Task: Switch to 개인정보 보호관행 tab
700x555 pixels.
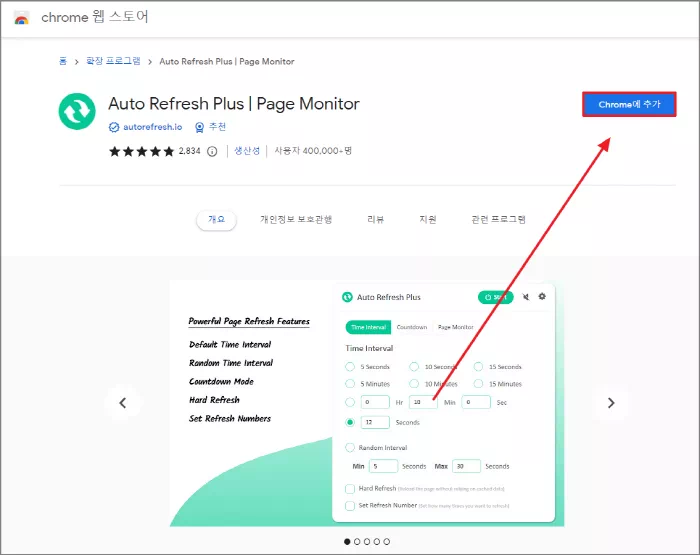Action: click(x=296, y=219)
